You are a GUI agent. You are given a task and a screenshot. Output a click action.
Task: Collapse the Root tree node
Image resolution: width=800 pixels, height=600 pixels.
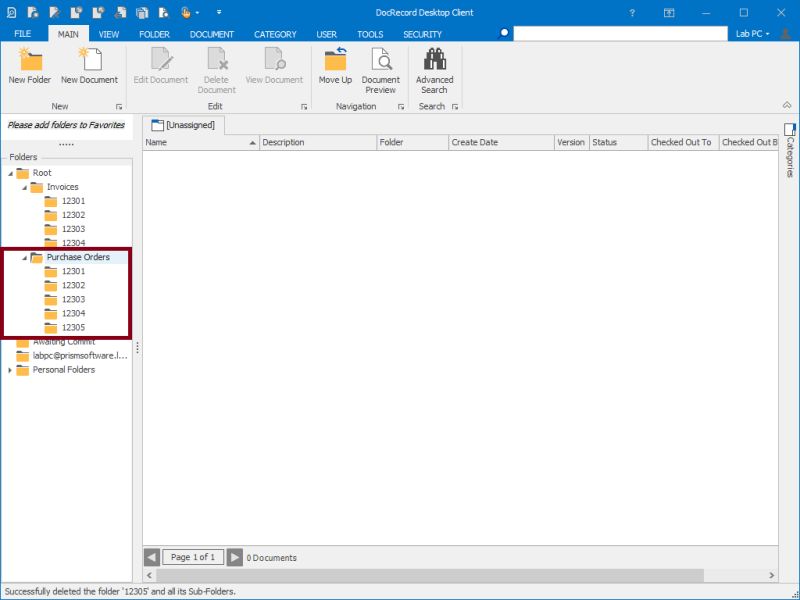[11, 173]
